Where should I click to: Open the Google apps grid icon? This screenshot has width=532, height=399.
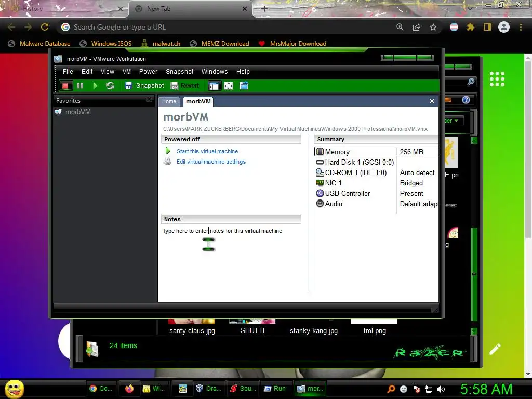pos(497,79)
